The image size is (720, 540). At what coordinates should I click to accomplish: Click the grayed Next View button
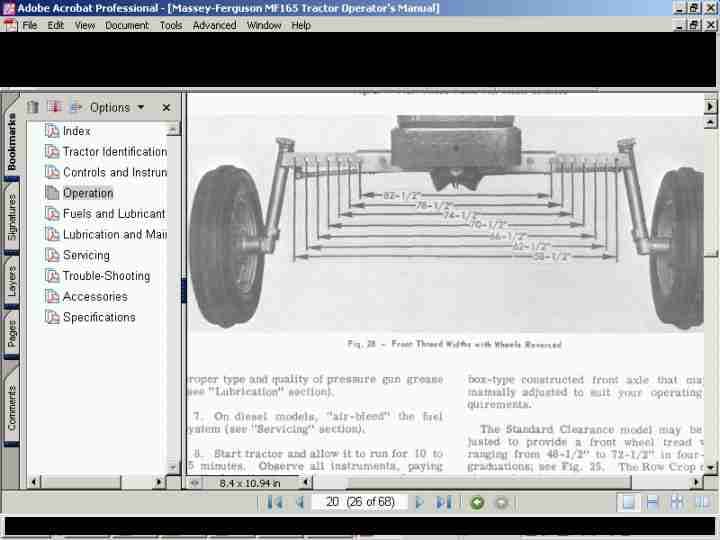501,503
